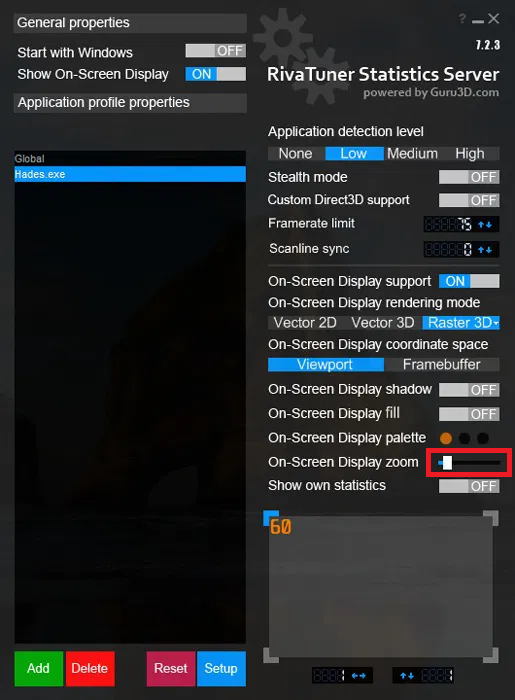
Task: Turn off Show On-Screen Display
Action: (216, 74)
